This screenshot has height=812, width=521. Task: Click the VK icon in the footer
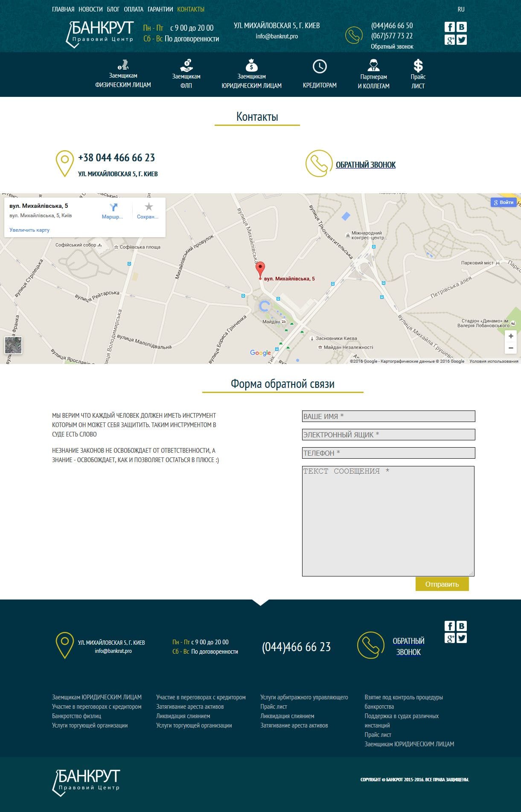pos(461,626)
